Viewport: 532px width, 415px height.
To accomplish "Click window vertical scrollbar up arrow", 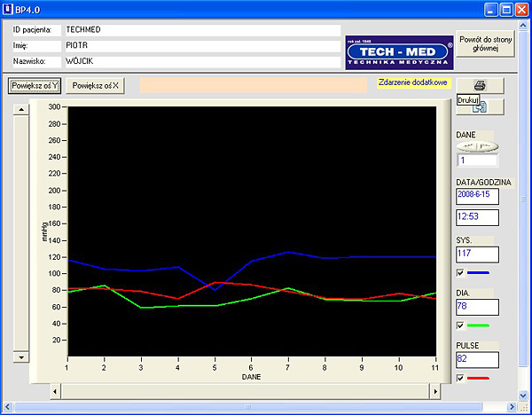I will click(x=523, y=26).
